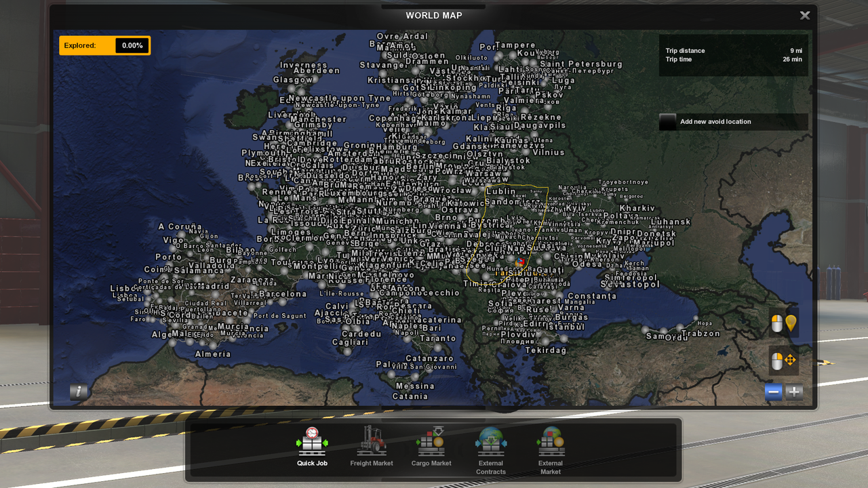This screenshot has height=488, width=868.
Task: Select A Coruña on the map
Action: pos(180,226)
